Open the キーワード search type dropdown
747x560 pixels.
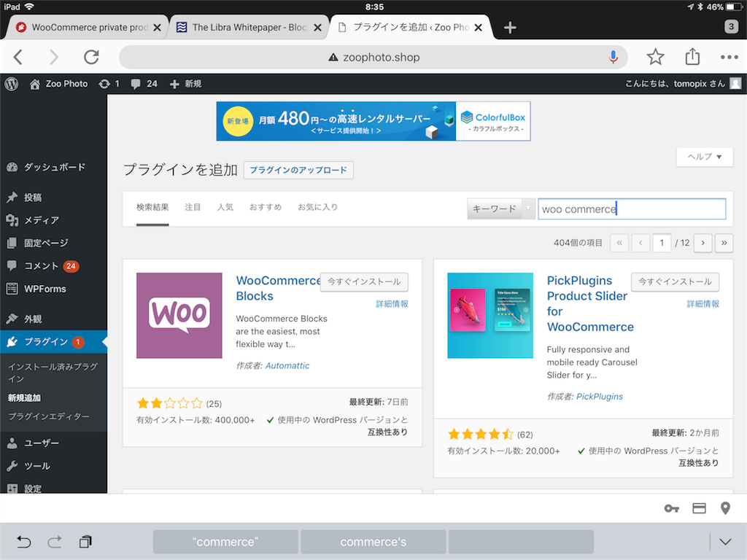pos(501,209)
